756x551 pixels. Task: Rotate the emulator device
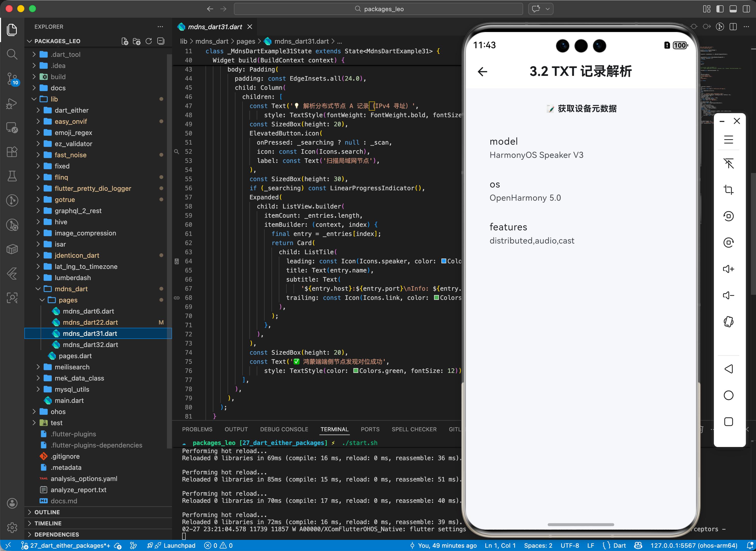click(x=728, y=322)
